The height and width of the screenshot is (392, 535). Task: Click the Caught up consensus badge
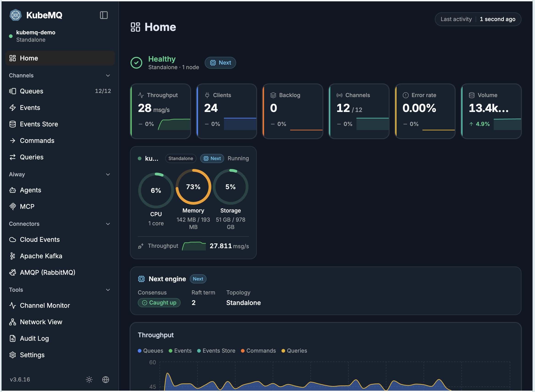coord(159,303)
